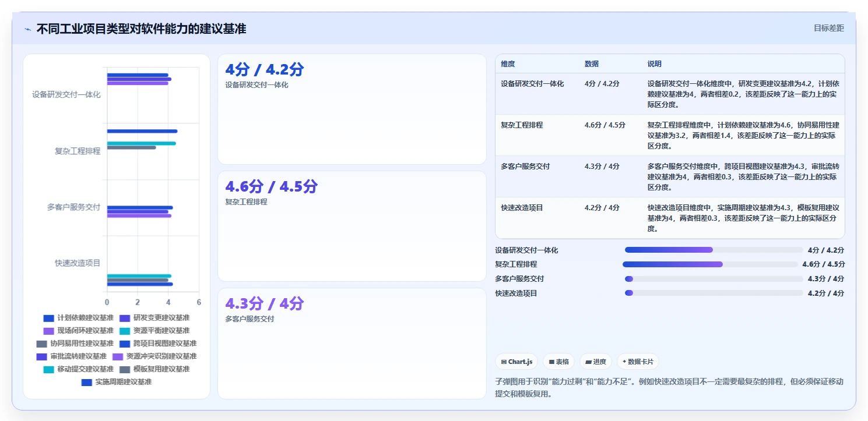
Task: Click the x-axis tick label 6
Action: coord(199,302)
